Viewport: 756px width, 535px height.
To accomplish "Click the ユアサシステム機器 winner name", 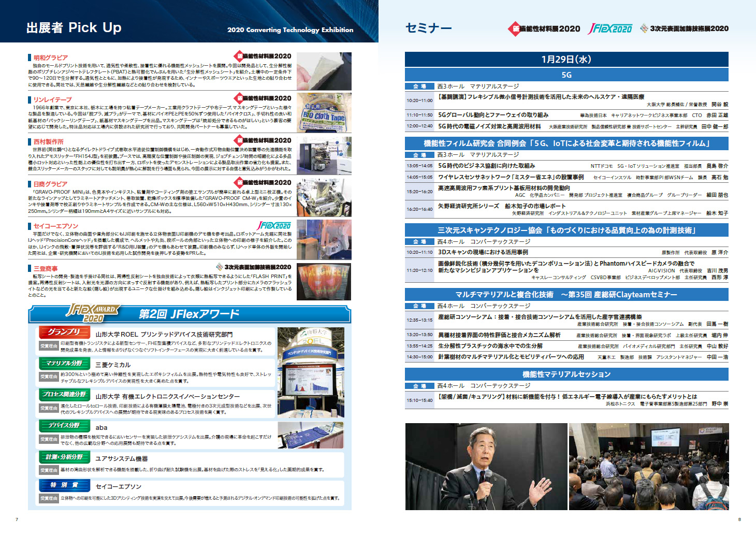I will 122,459.
